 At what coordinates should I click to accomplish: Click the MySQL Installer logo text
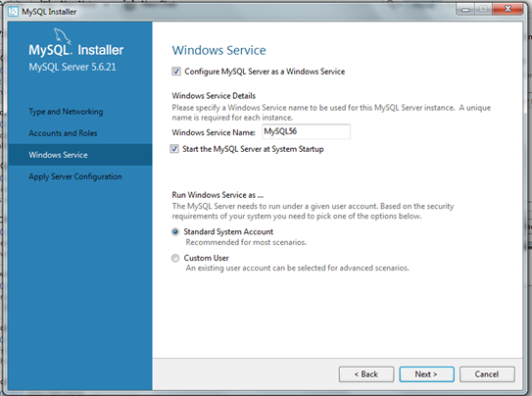click(x=76, y=50)
